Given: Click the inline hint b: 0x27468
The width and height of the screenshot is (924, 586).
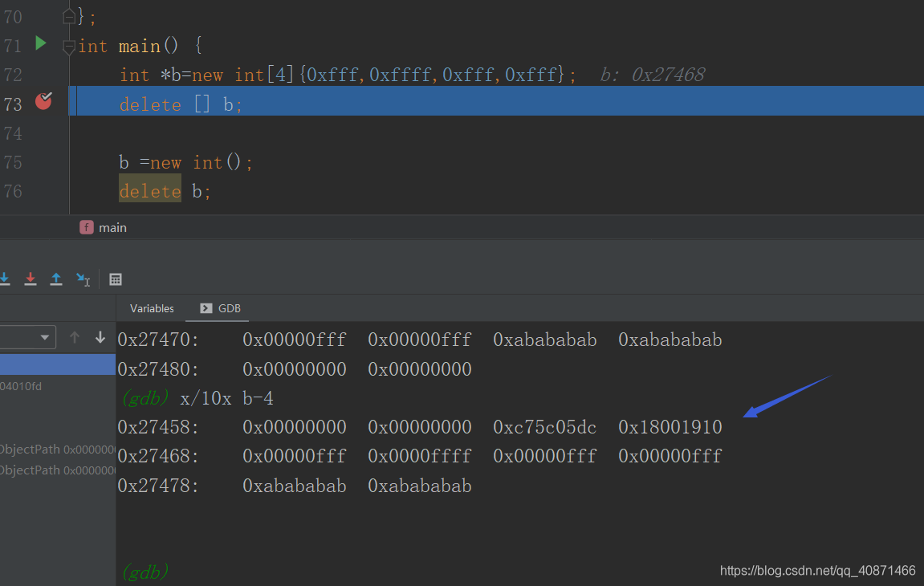Looking at the screenshot, I should [x=653, y=75].
